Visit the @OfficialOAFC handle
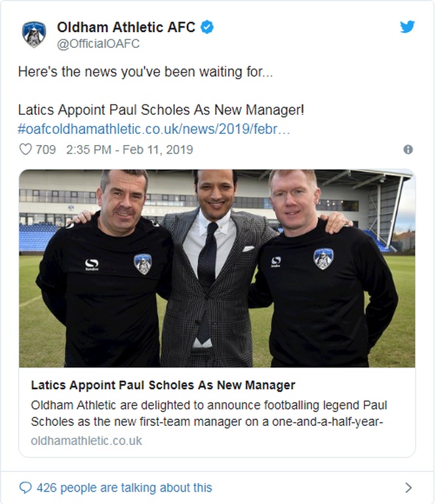The height and width of the screenshot is (504, 436). coord(98,44)
